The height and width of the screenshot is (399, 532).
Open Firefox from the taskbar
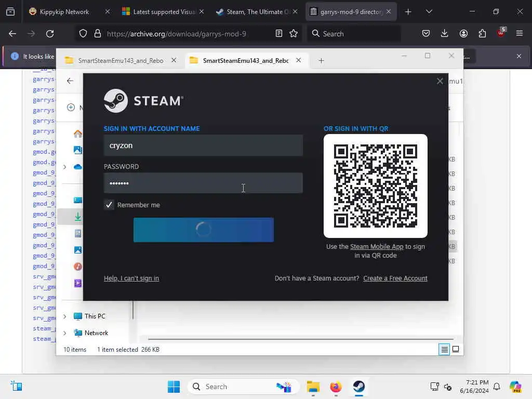coord(336,387)
